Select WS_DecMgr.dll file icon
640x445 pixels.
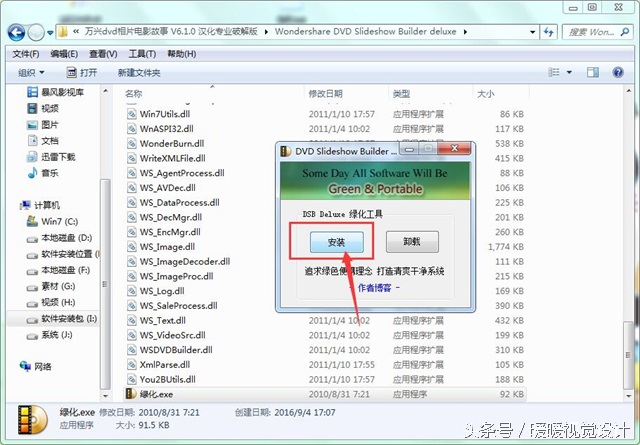pyautogui.click(x=131, y=217)
